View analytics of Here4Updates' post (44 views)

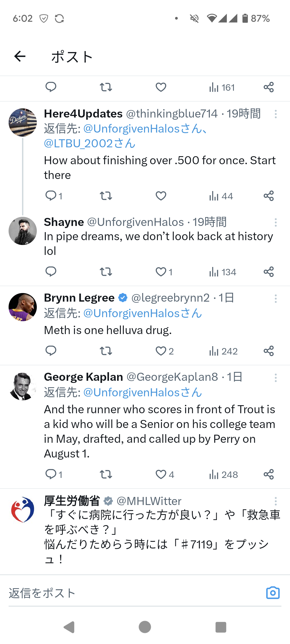(221, 196)
